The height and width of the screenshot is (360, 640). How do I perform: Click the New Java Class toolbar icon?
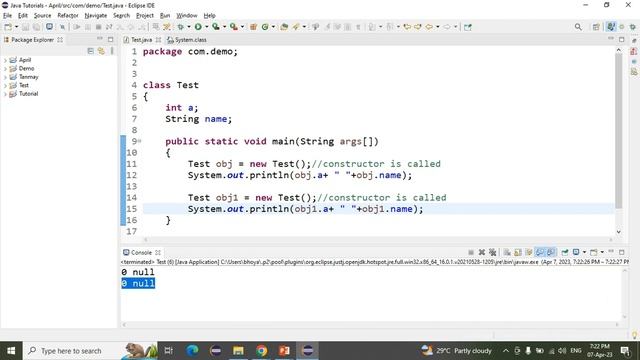point(265,27)
